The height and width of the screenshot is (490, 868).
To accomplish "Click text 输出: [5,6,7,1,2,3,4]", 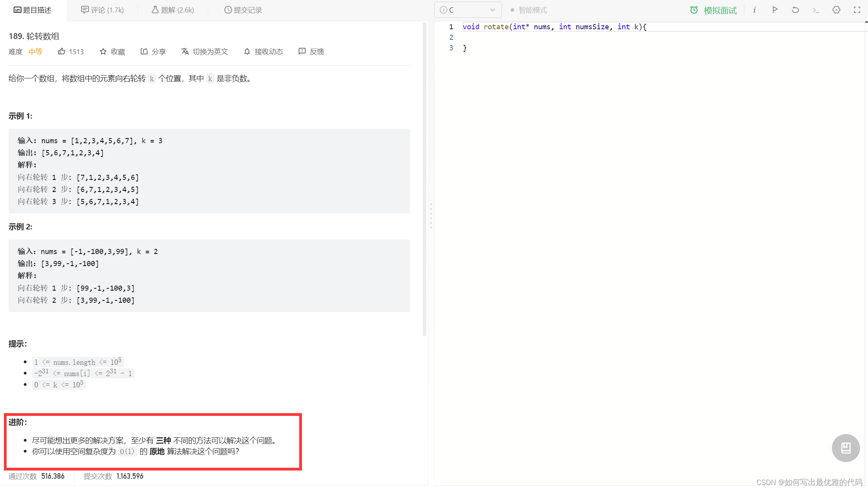I will click(x=61, y=153).
